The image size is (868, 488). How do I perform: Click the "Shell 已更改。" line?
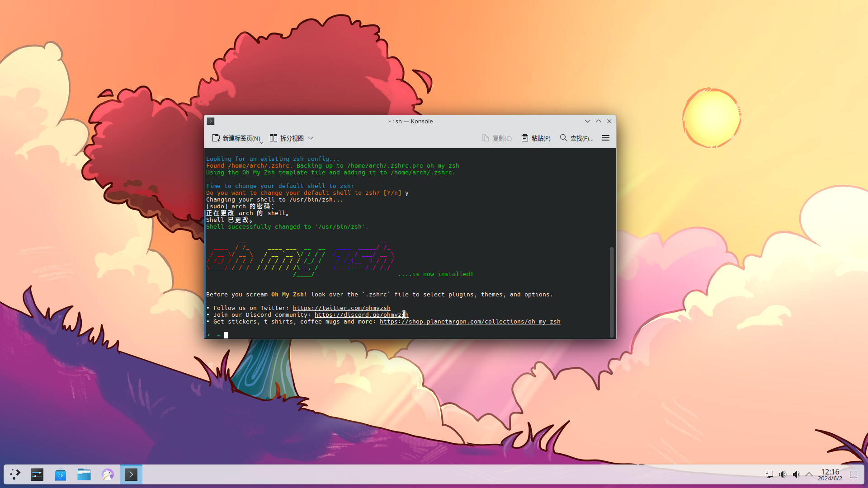coord(230,220)
